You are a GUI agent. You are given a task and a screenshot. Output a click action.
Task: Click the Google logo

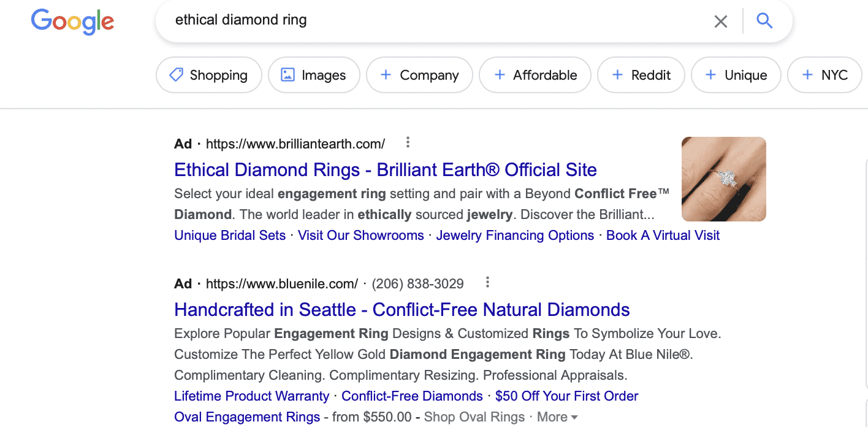tap(73, 22)
